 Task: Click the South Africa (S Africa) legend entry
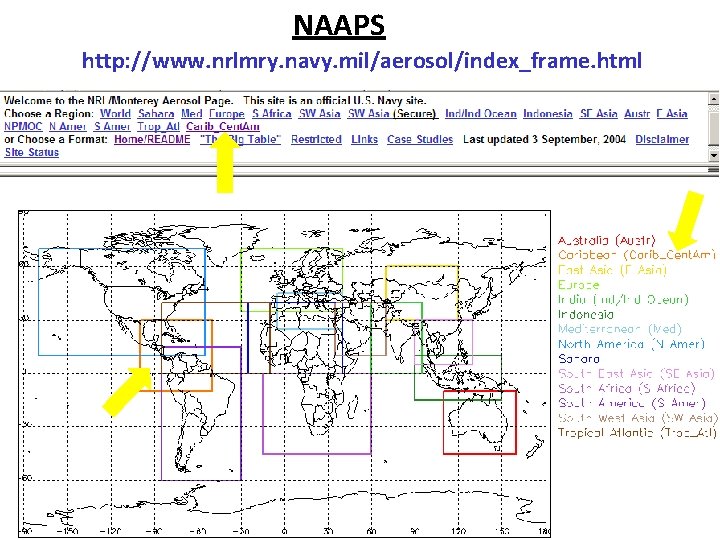coord(627,388)
